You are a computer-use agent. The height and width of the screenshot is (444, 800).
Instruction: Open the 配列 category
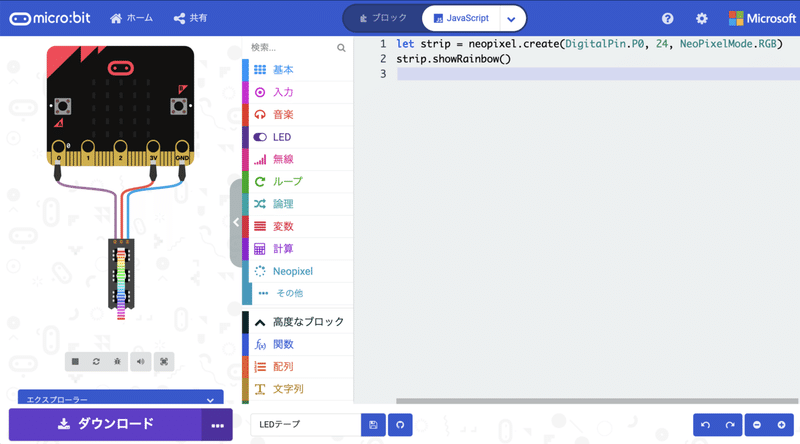(x=298, y=367)
